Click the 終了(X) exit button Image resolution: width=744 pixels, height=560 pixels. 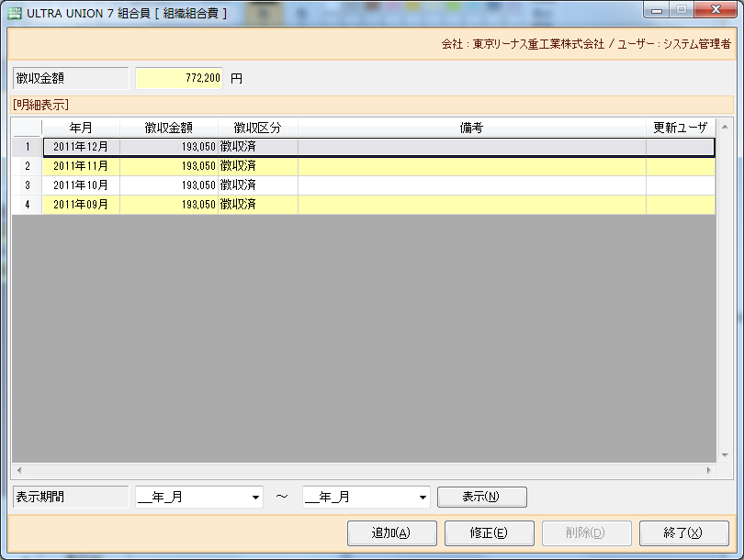[x=683, y=533]
